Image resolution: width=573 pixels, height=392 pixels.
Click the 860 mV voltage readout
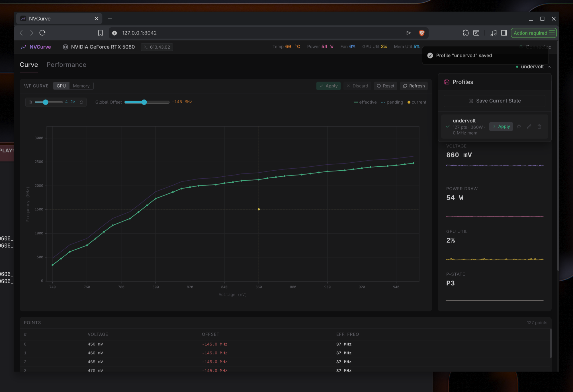coord(459,155)
